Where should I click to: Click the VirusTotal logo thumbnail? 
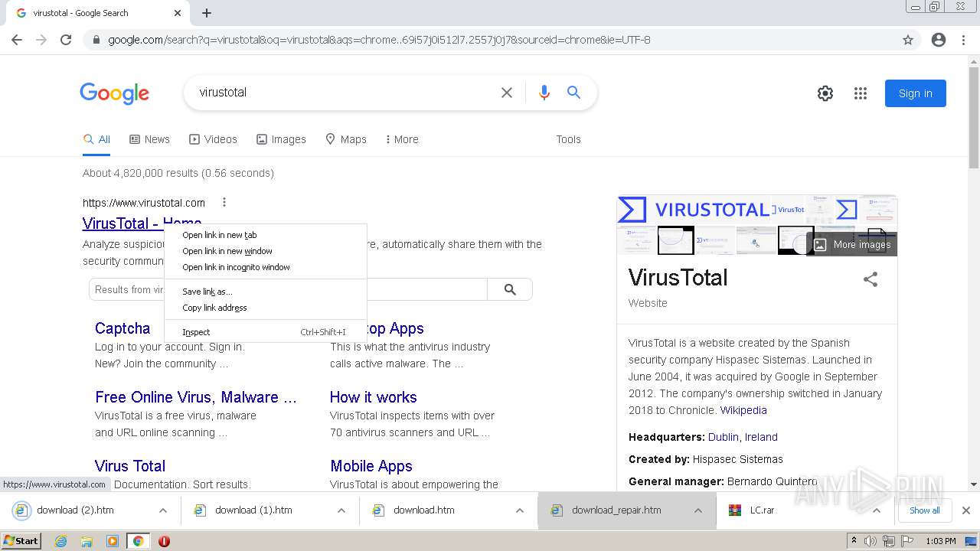click(694, 210)
